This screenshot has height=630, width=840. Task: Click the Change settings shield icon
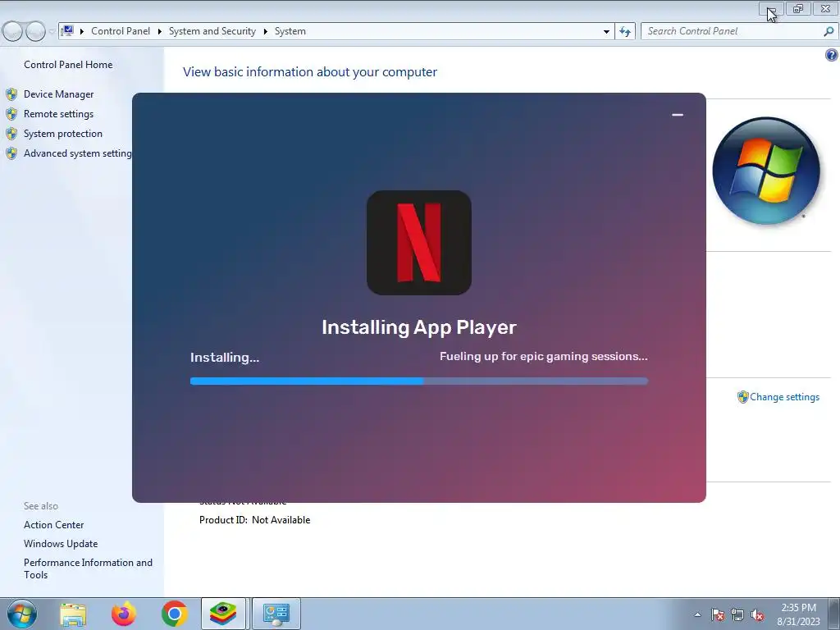(x=742, y=397)
